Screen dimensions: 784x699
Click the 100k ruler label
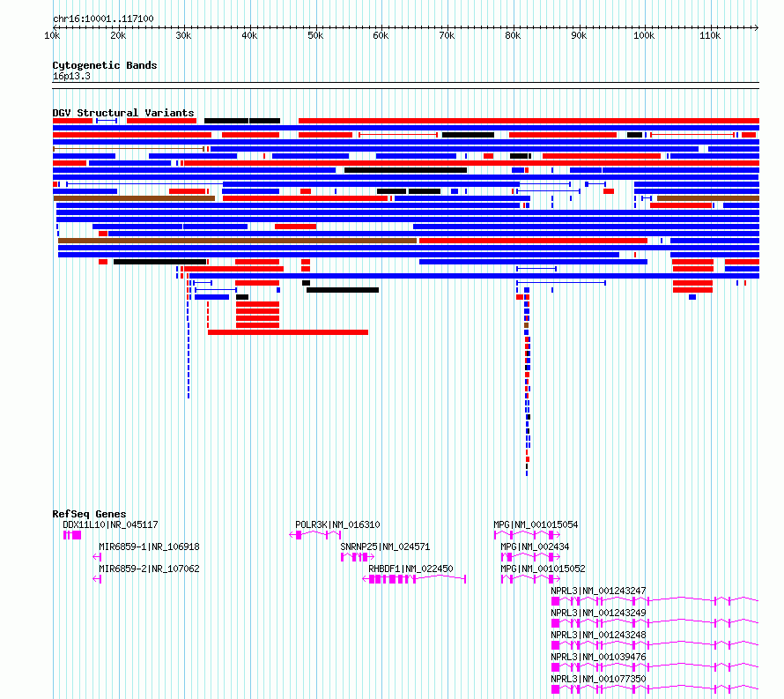644,35
